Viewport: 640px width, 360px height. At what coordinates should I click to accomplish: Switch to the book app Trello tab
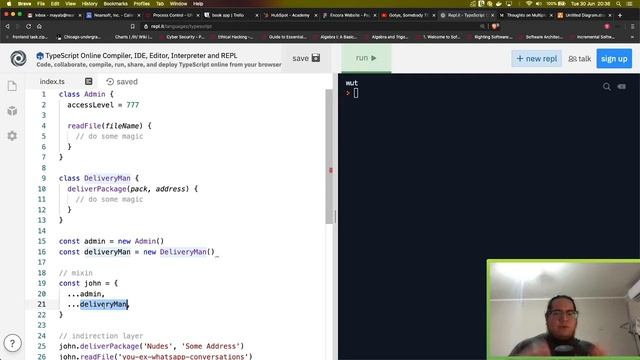click(x=231, y=15)
